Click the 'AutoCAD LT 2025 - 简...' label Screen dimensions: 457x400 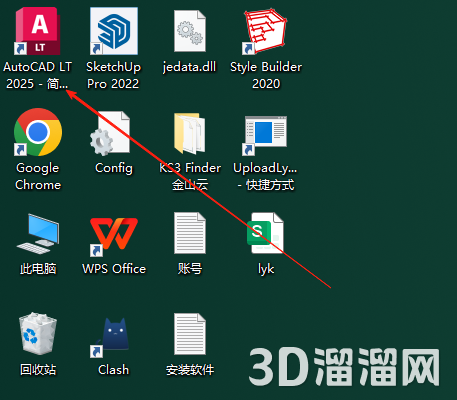[38, 75]
